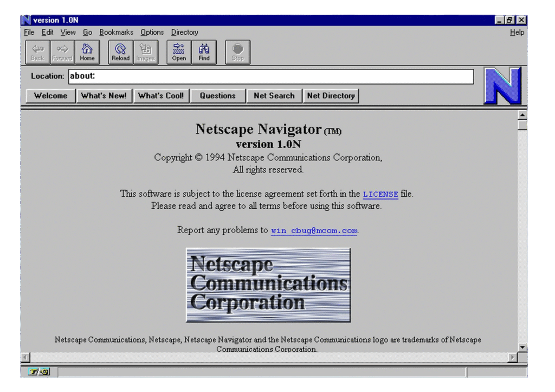
Task: Click the 'Please read and agree' sentence
Action: tap(267, 205)
